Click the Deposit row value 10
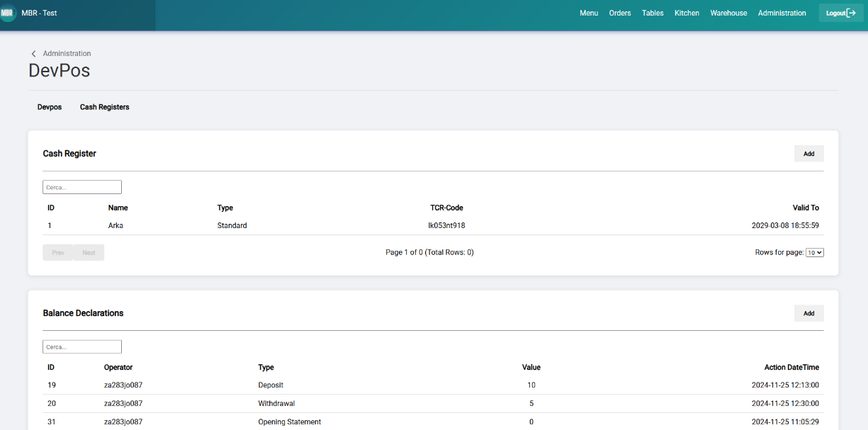Viewport: 868px width, 430px height. click(x=531, y=385)
